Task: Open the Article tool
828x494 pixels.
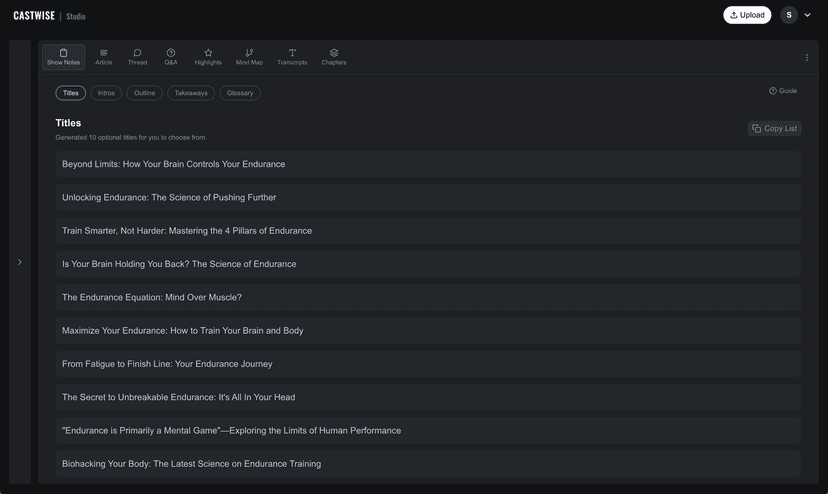Action: pyautogui.click(x=104, y=57)
